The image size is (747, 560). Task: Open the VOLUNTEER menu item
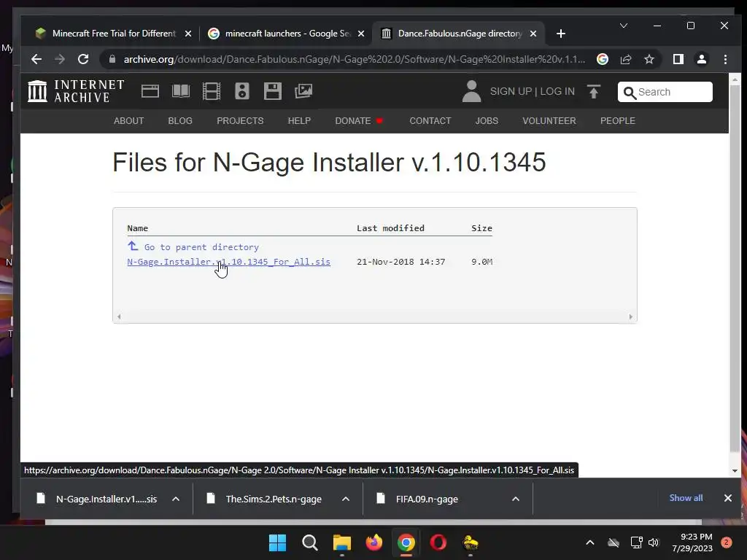(549, 120)
